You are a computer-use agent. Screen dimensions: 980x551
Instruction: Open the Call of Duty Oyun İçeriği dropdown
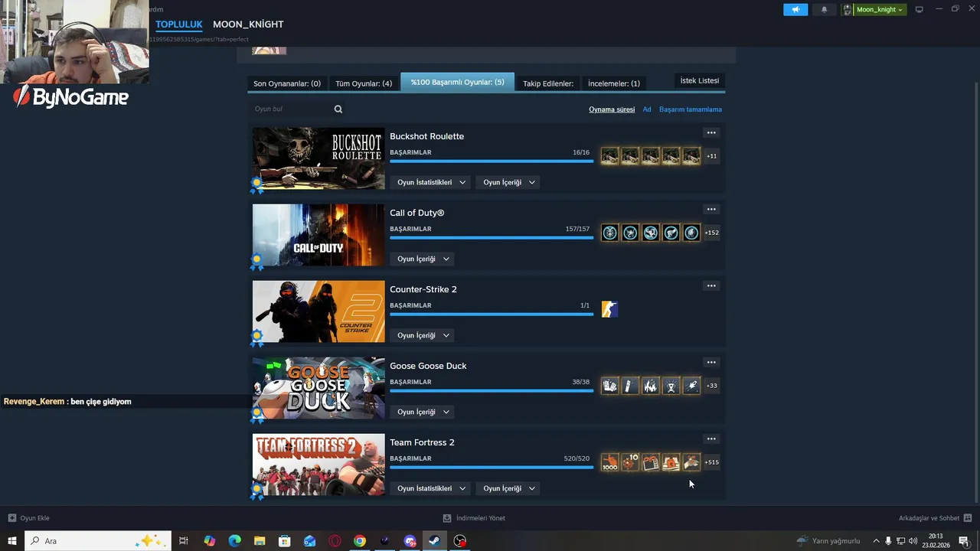[423, 259]
